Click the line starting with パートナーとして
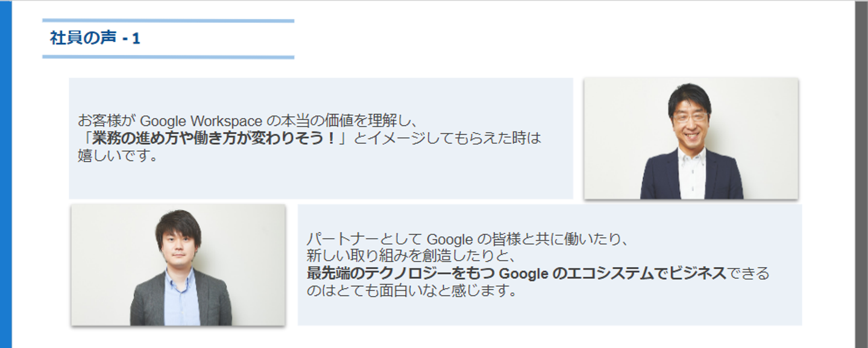This screenshot has width=868, height=348. pyautogui.click(x=467, y=239)
